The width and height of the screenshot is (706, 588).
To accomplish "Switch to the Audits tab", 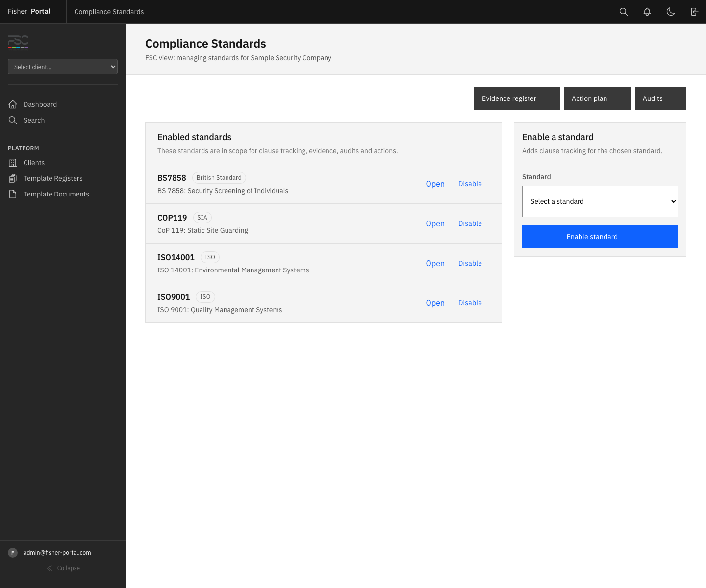I will point(660,98).
